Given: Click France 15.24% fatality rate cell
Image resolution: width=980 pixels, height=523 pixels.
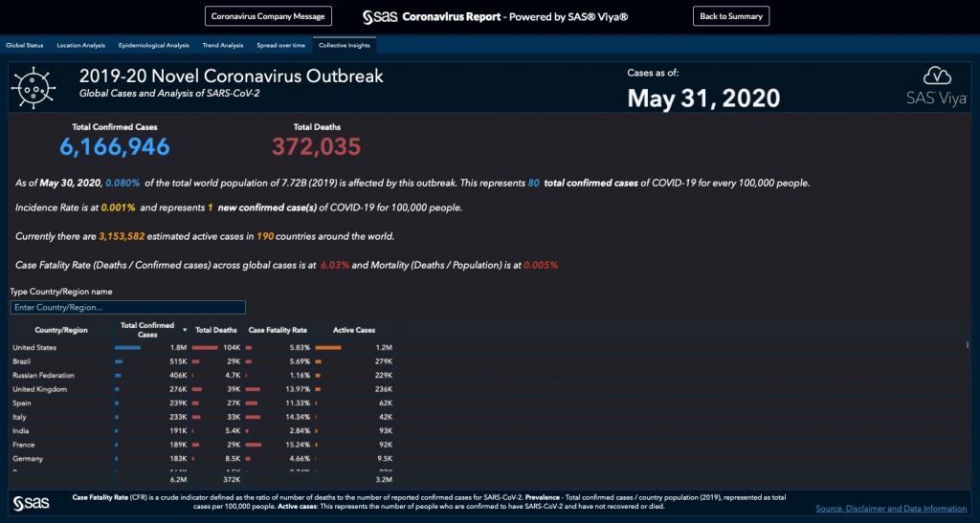Looking at the screenshot, I should click(x=278, y=445).
